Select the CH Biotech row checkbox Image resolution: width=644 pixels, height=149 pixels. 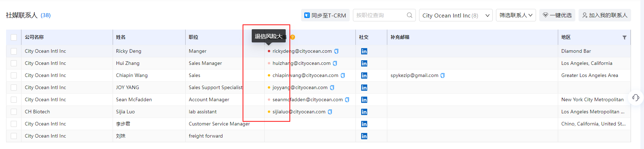point(14,112)
